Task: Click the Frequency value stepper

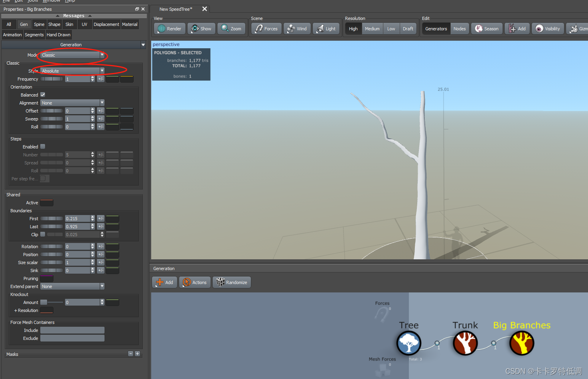Action: tap(93, 79)
